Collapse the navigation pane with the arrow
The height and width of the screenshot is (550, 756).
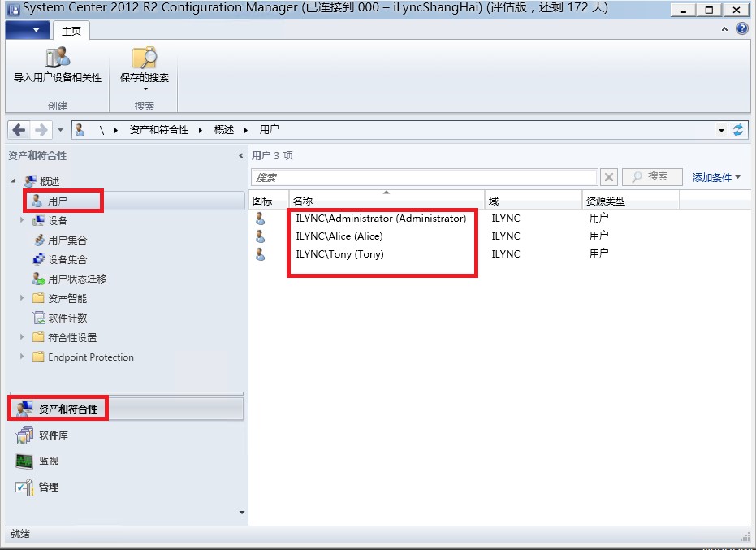pyautogui.click(x=241, y=156)
